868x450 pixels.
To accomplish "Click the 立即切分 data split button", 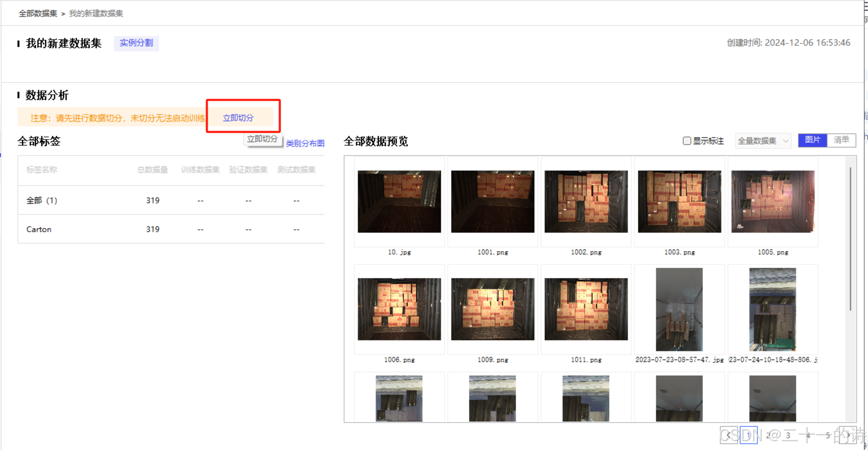I will click(x=238, y=118).
